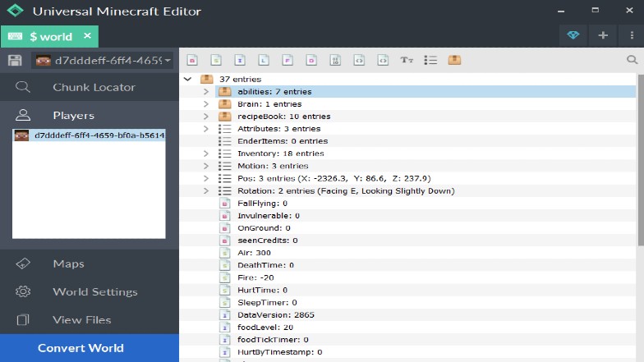Click the Universal Minecraft Editor logo
Screen dimensions: 644x362
pos(15,11)
